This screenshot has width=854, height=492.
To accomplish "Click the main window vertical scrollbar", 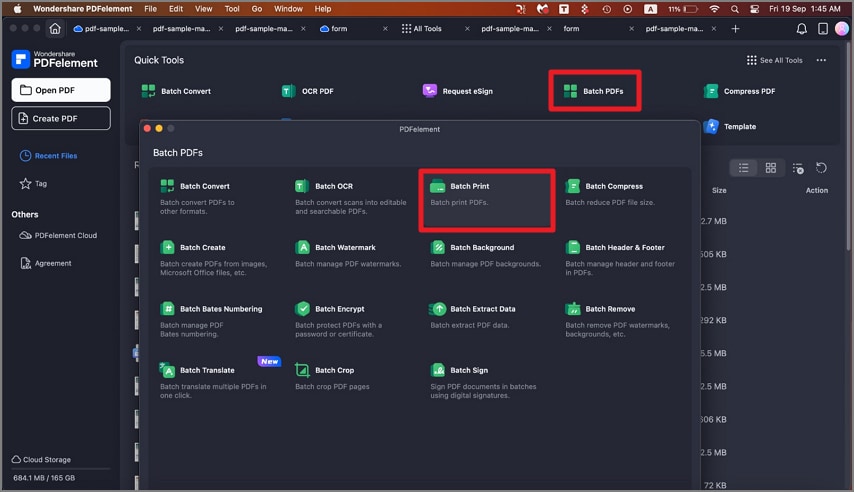I will pos(851,147).
